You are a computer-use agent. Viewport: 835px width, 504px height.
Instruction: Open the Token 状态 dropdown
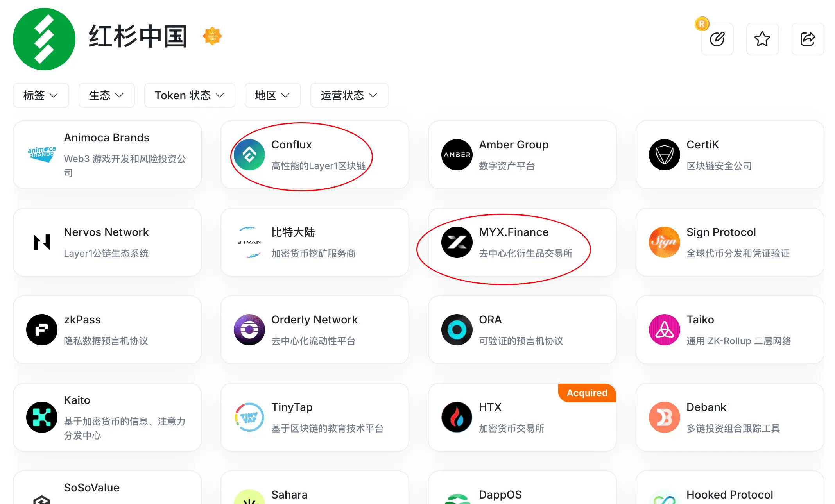(190, 95)
